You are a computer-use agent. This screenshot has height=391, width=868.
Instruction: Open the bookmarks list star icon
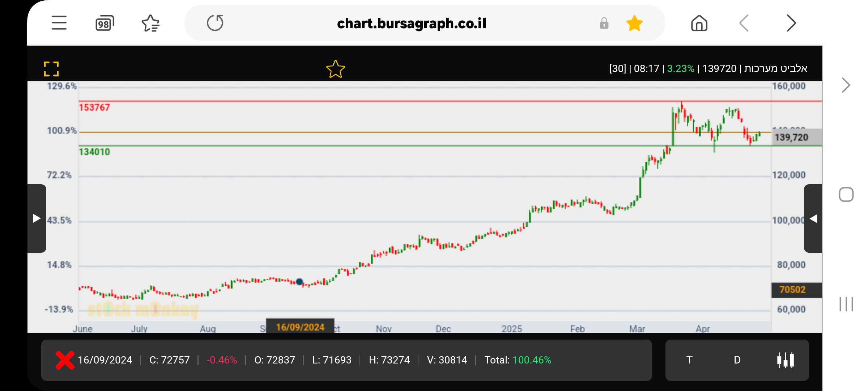[x=150, y=24]
